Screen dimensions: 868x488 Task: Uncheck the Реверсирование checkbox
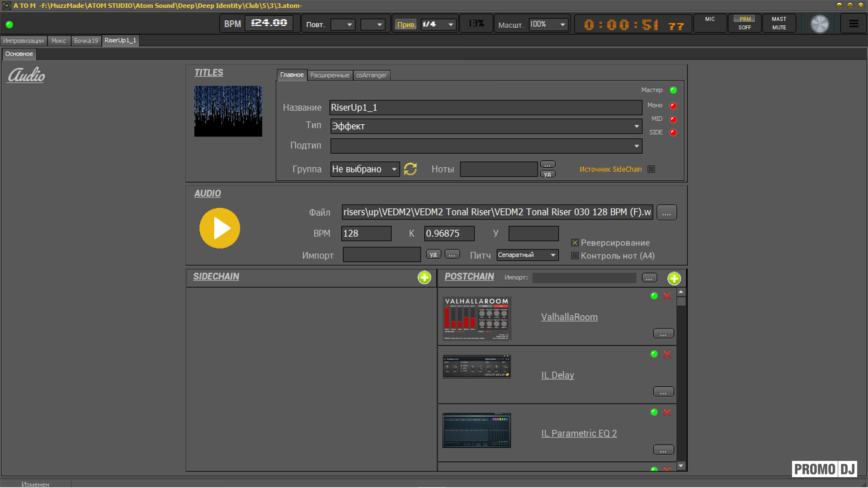pyautogui.click(x=575, y=243)
